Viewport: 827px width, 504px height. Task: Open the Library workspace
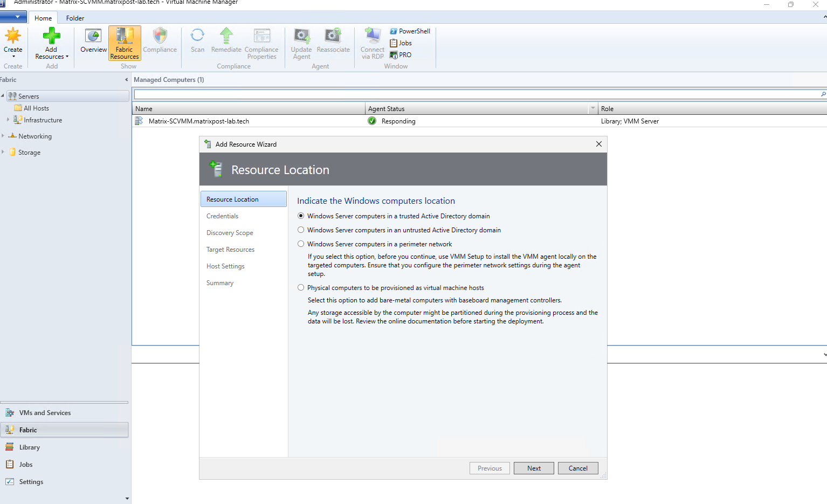point(64,447)
